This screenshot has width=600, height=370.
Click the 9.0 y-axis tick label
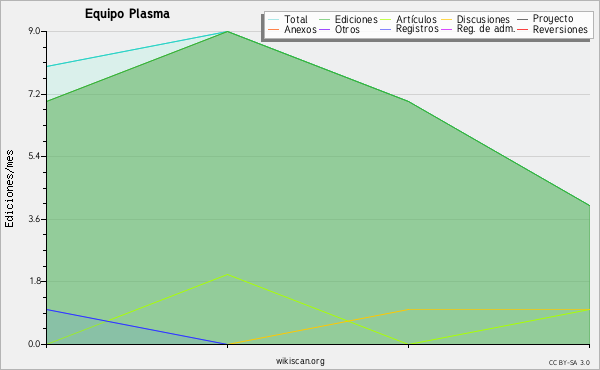coord(34,31)
